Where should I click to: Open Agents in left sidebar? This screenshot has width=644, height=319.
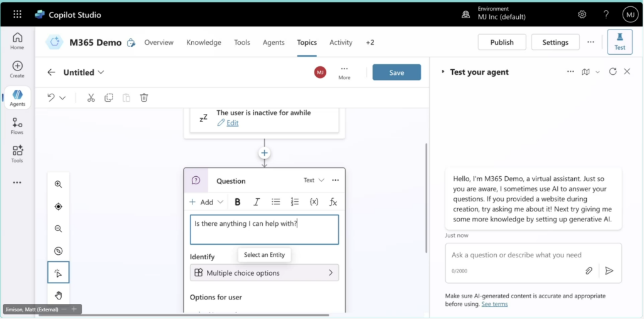(x=17, y=98)
